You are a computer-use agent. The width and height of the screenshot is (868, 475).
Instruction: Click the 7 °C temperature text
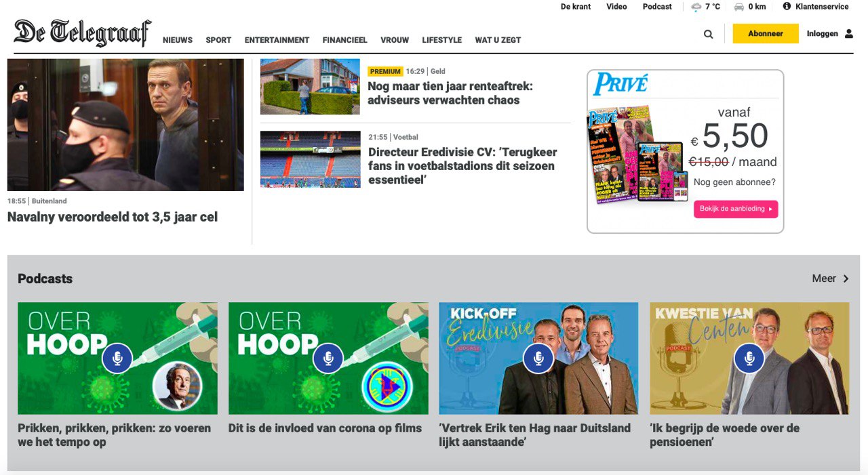(713, 7)
